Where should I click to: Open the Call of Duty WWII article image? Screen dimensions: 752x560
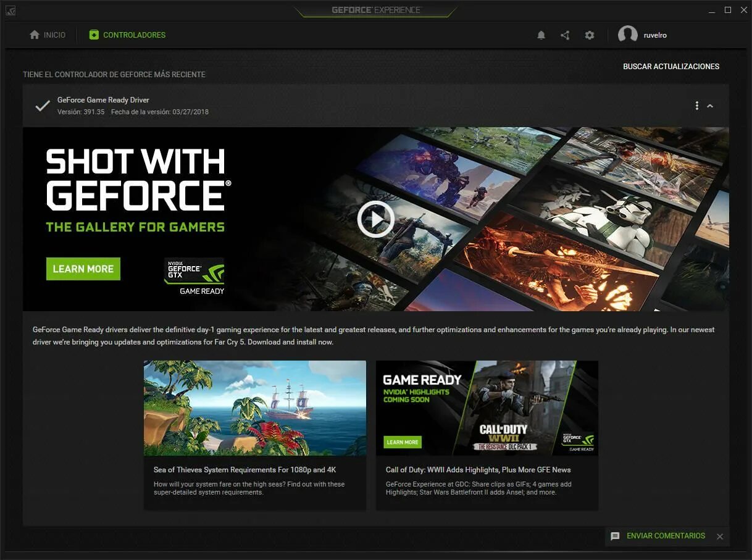[487, 408]
